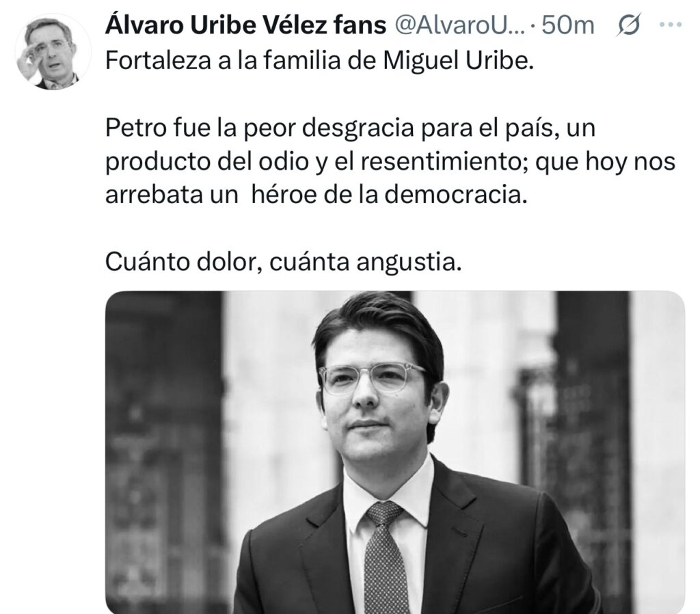Click the Grok slashed-circle icon

click(x=629, y=25)
